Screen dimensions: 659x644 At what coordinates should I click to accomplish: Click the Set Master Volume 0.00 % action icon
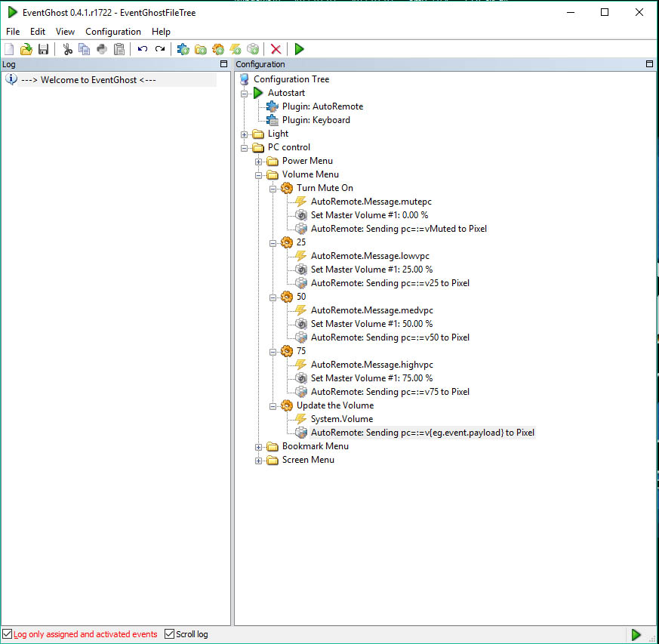coord(300,215)
